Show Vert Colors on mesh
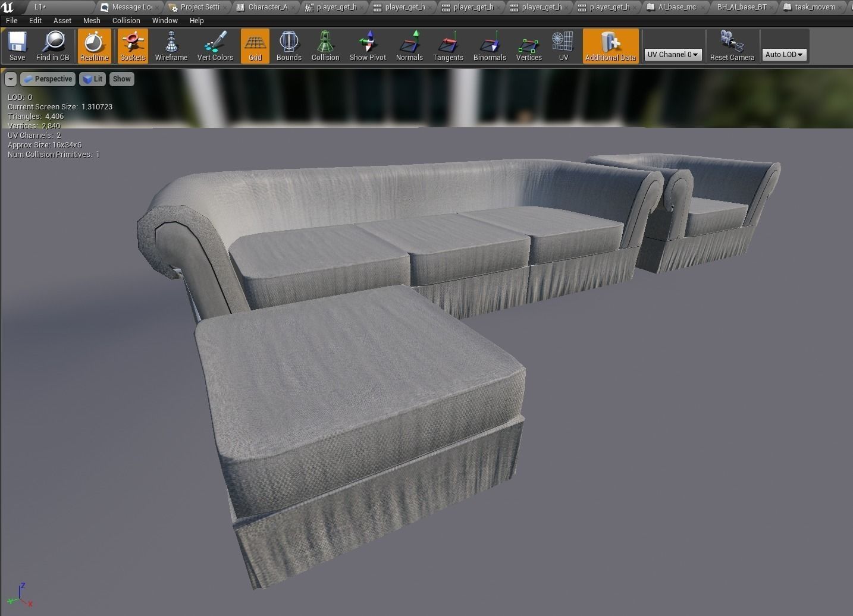The height and width of the screenshot is (616, 853). [x=215, y=46]
